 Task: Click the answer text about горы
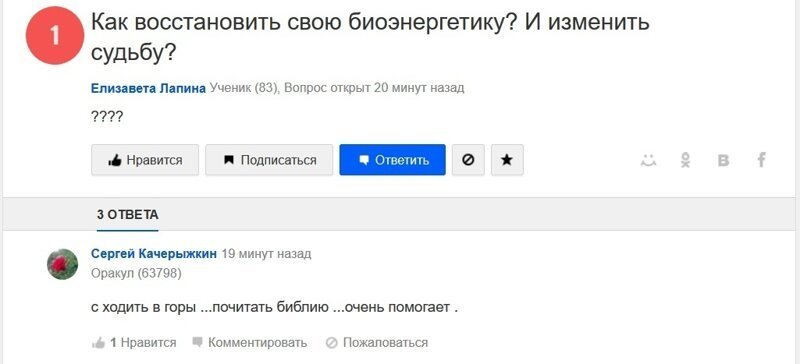pos(274,308)
